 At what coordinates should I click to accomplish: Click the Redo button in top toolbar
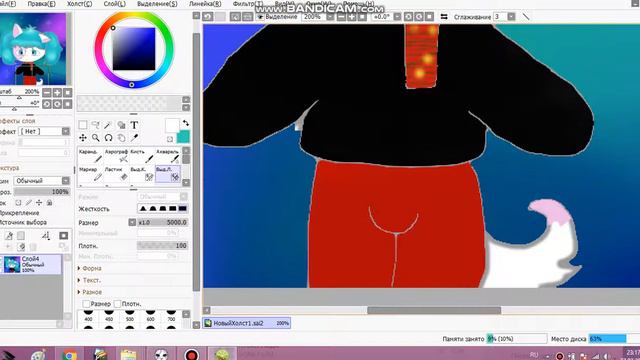pyautogui.click(x=220, y=16)
